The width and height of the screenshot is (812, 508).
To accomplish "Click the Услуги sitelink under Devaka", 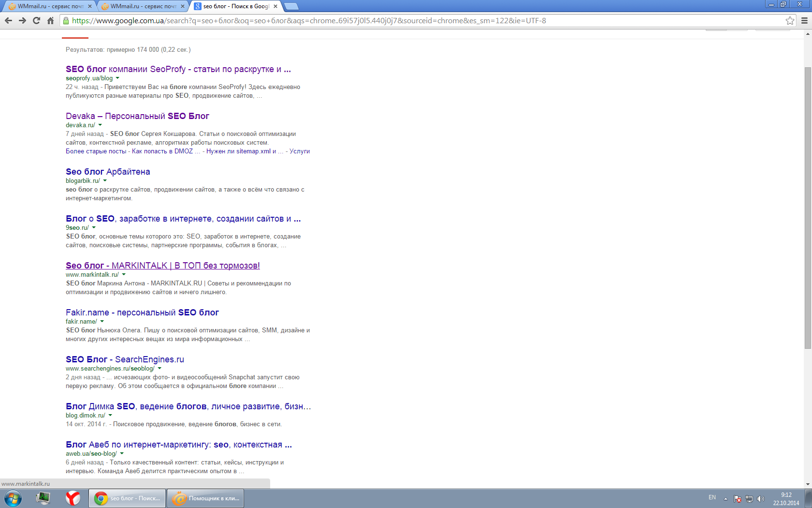I will pyautogui.click(x=300, y=151).
